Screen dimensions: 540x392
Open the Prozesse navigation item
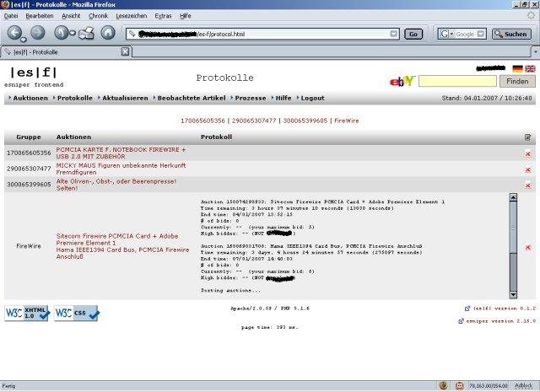251,98
